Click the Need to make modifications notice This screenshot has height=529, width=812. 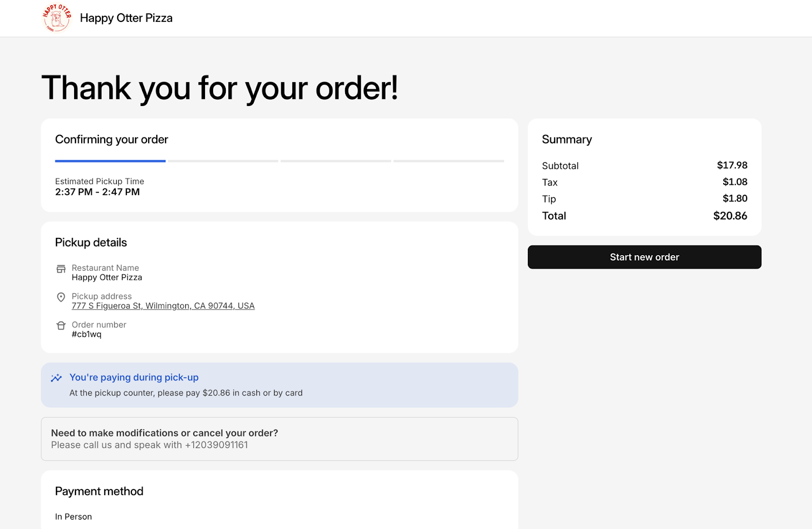coord(164,433)
